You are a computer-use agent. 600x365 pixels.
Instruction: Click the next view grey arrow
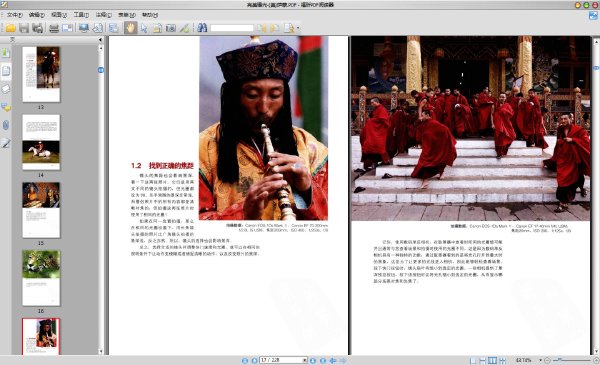coord(343,360)
